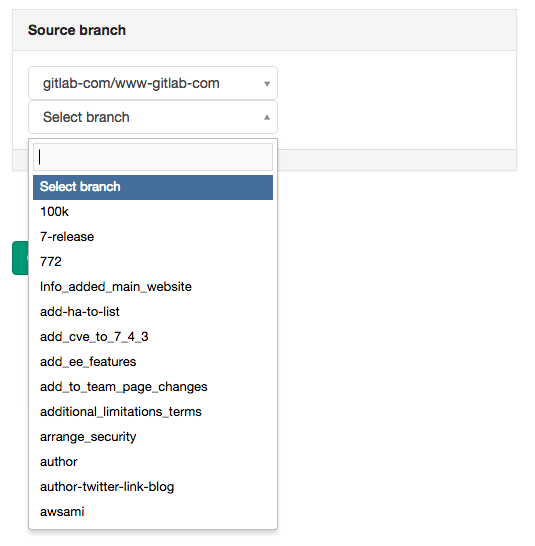Select add_cve_to_7_4_3 branch
Image resolution: width=535 pixels, height=546 pixels.
pos(153,337)
